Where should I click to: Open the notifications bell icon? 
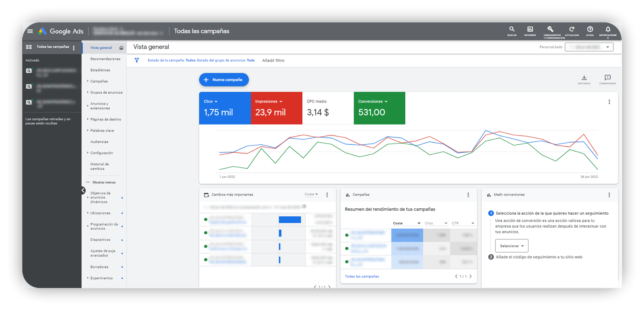coord(608,29)
